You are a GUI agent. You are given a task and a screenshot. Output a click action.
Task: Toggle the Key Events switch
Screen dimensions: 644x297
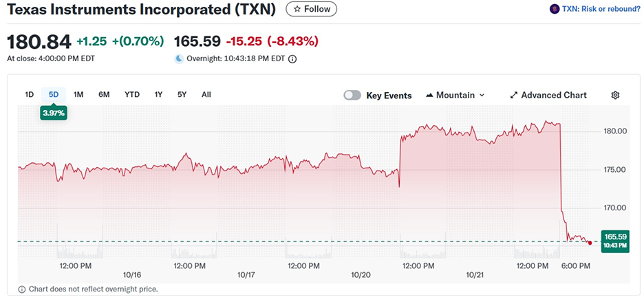pyautogui.click(x=352, y=95)
